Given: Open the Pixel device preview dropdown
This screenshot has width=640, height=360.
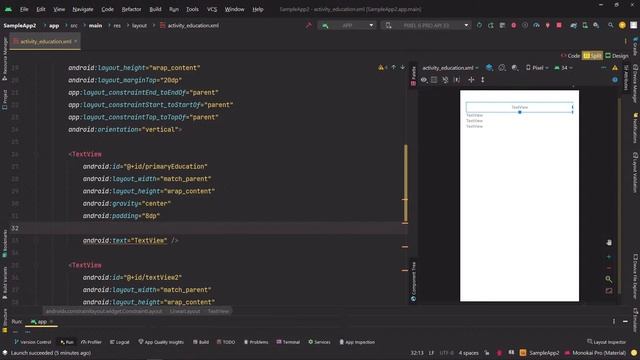Looking at the screenshot, I should [537, 68].
